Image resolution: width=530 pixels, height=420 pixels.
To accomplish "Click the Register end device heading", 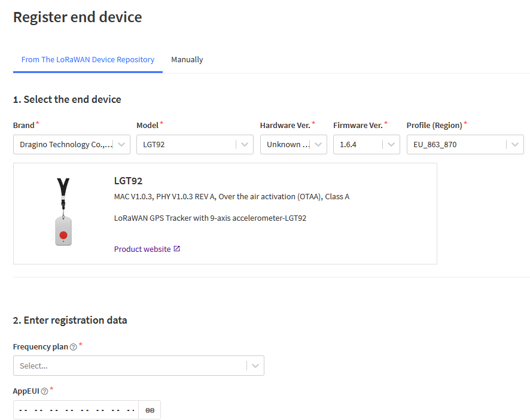I will click(77, 17).
